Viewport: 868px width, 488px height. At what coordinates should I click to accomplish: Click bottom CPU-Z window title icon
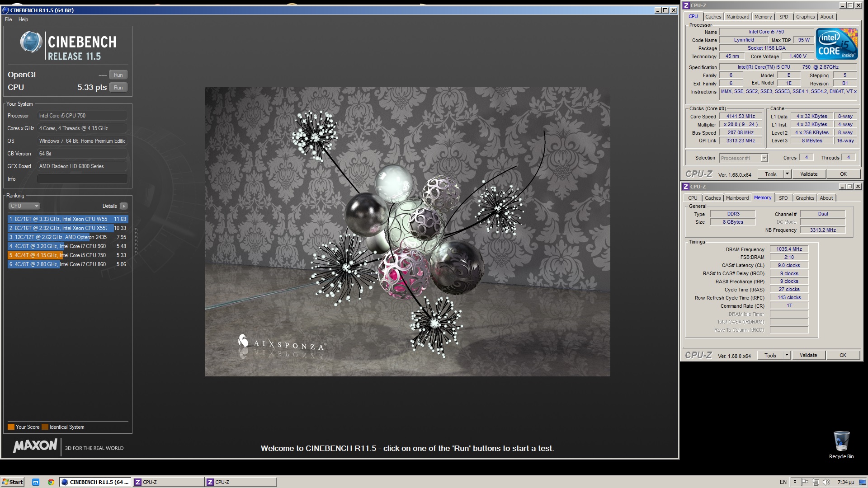point(686,187)
